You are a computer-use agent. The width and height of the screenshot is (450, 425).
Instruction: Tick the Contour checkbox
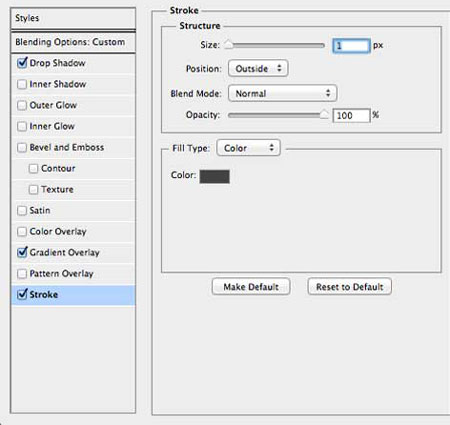pos(33,168)
